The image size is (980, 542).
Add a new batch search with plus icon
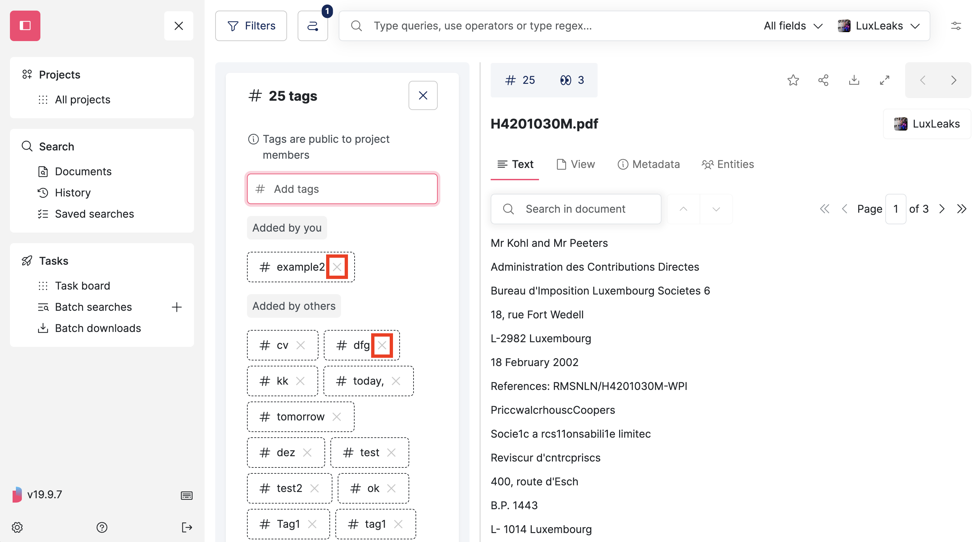point(177,307)
